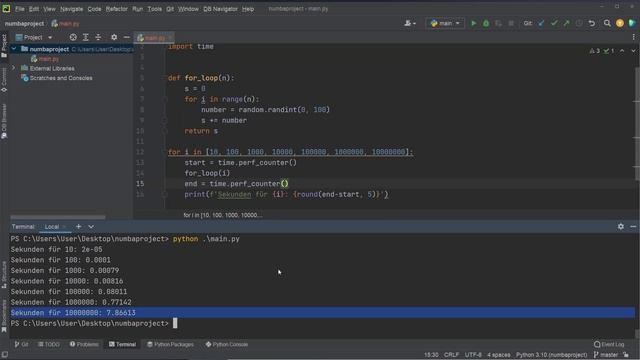Open the main run configuration dropdown
640x360 pixels.
click(x=445, y=23)
